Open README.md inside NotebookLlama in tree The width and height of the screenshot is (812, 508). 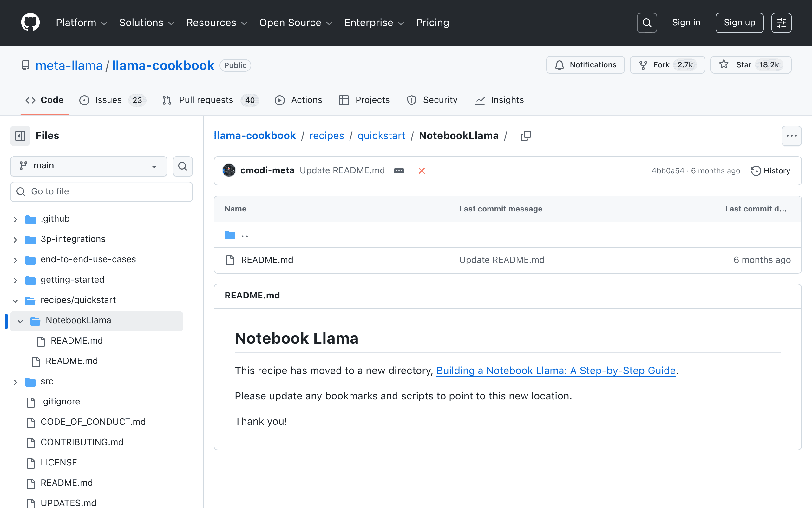[76, 341]
